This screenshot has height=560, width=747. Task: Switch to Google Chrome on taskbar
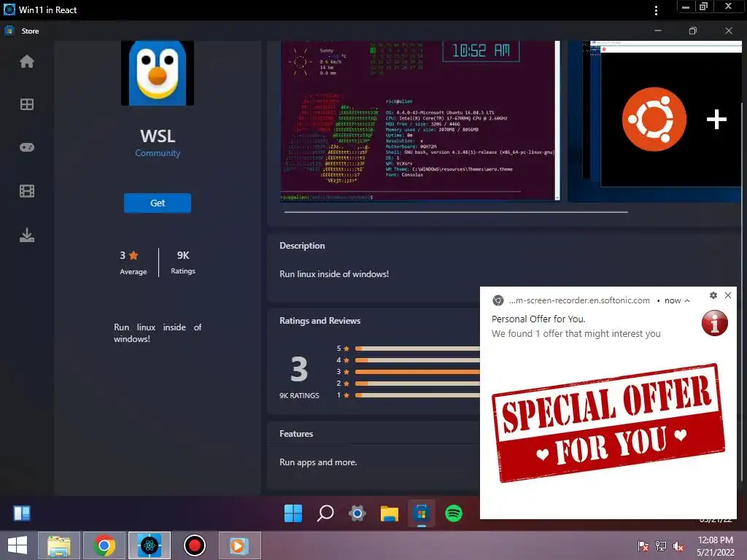tap(104, 545)
